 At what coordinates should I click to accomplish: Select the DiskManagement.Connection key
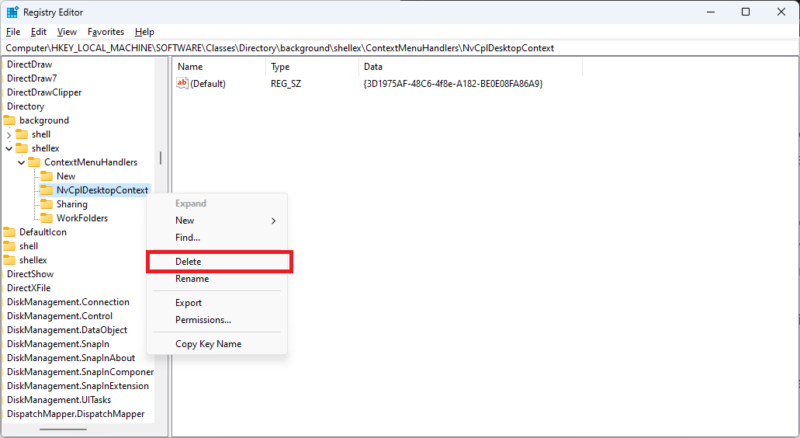(x=68, y=302)
